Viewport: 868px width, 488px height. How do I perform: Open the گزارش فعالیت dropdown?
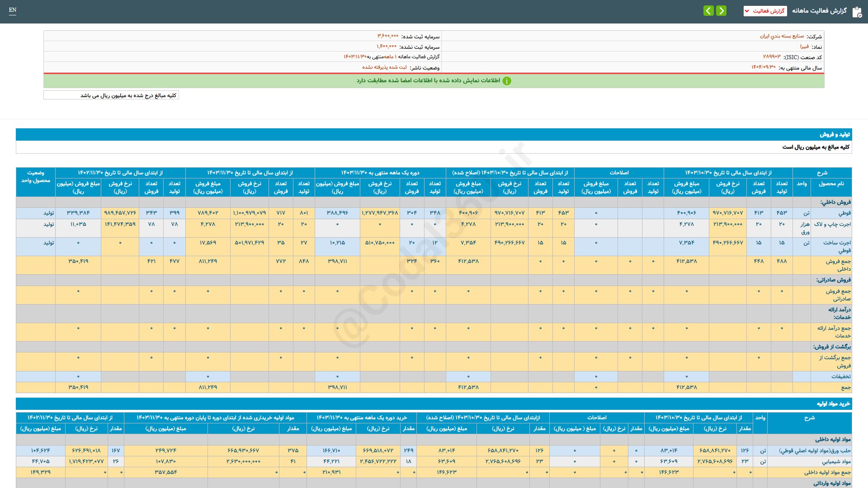click(x=765, y=11)
